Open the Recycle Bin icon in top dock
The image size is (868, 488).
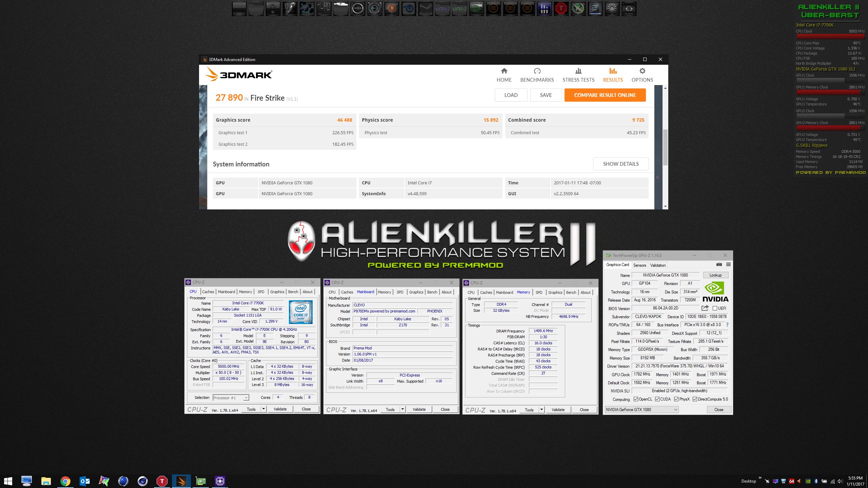pyautogui.click(x=629, y=8)
